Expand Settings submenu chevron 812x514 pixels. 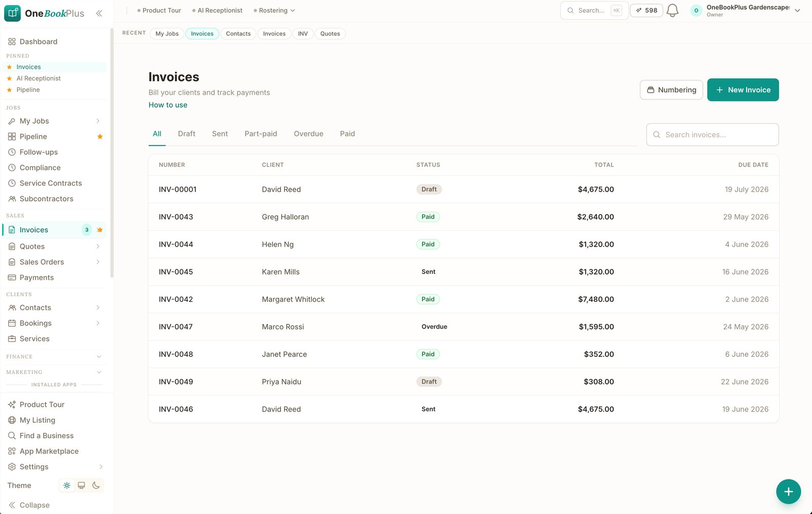pos(101,467)
